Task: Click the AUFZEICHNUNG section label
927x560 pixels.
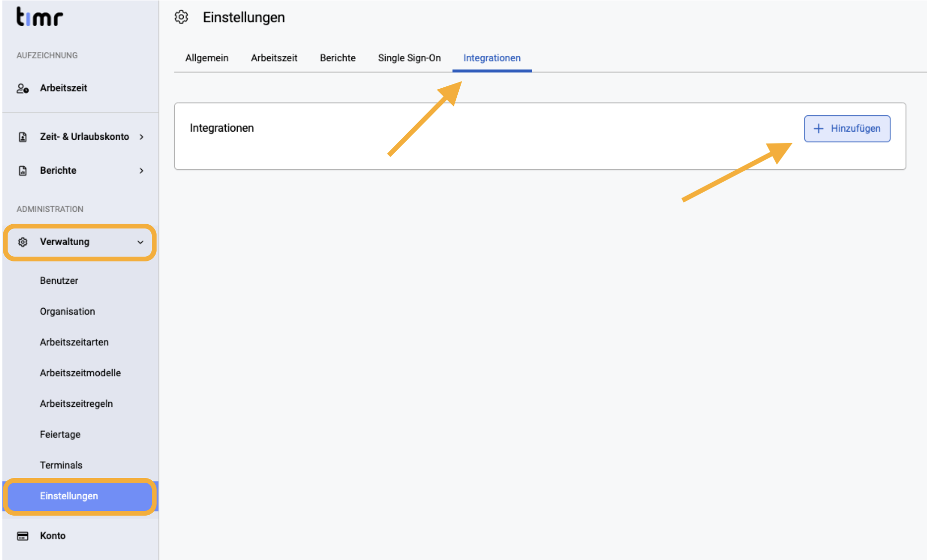Action: tap(47, 55)
